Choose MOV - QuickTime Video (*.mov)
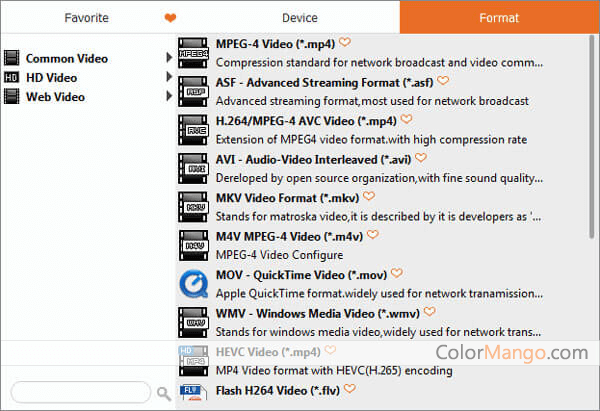 point(302,275)
